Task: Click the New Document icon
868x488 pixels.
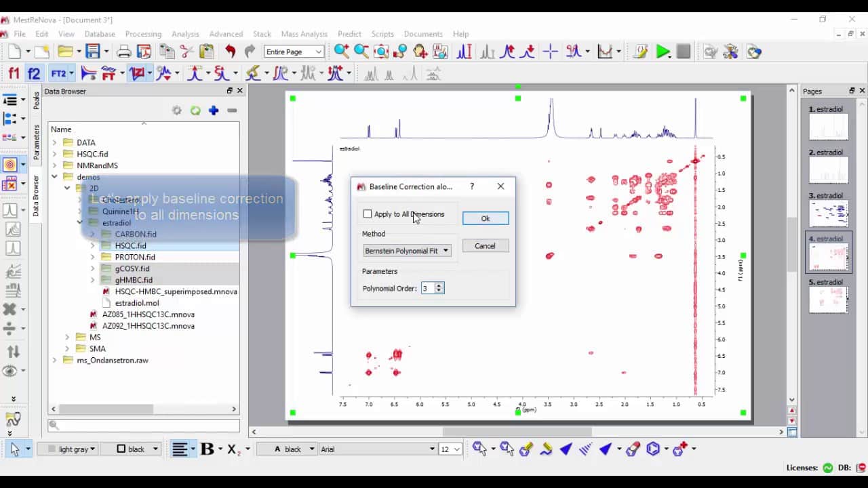Action: [x=14, y=52]
